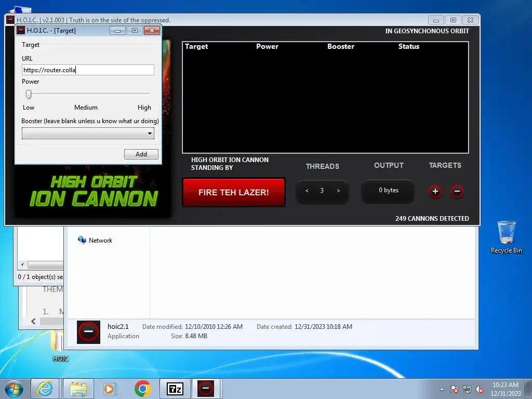
Task: Click the High label under Power slider
Action: click(144, 108)
